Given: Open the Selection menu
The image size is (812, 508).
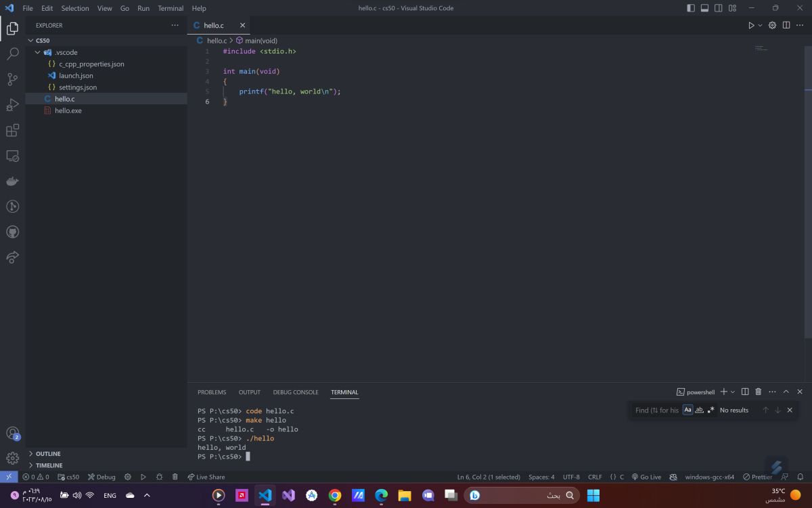Looking at the screenshot, I should [x=75, y=8].
